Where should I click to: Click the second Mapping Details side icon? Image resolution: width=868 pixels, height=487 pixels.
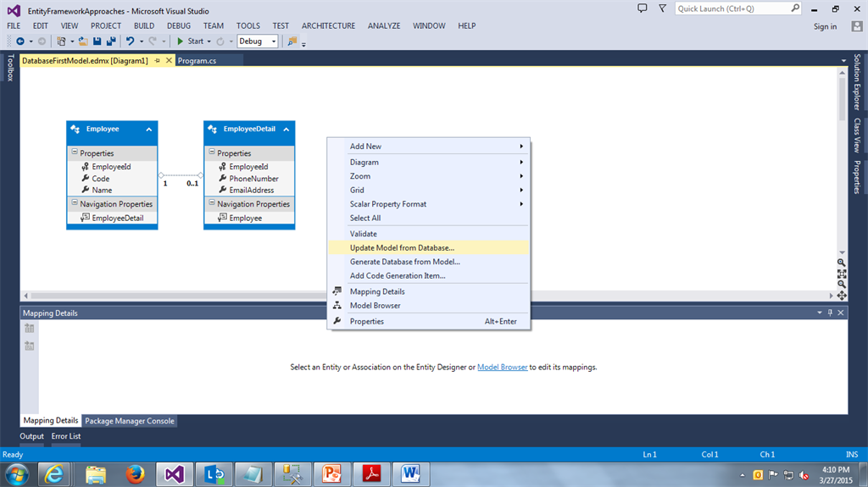[x=30, y=346]
